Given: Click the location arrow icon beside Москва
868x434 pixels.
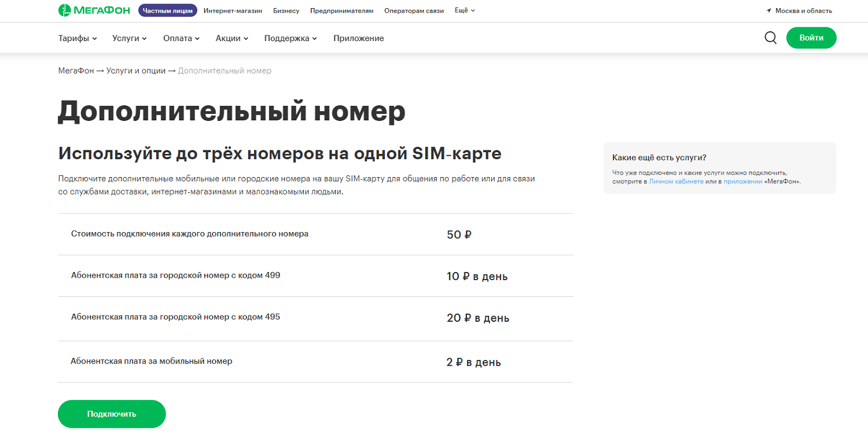Looking at the screenshot, I should (x=769, y=11).
